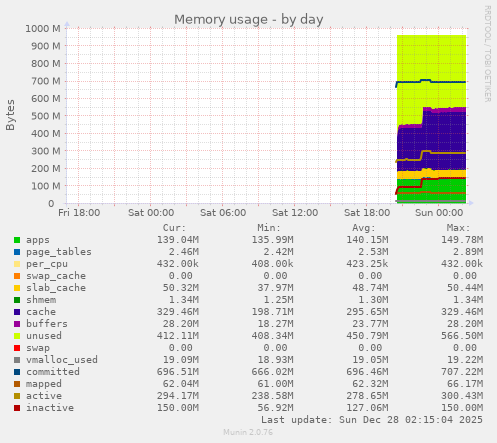Click the cache average value 295.65M

coord(367,312)
